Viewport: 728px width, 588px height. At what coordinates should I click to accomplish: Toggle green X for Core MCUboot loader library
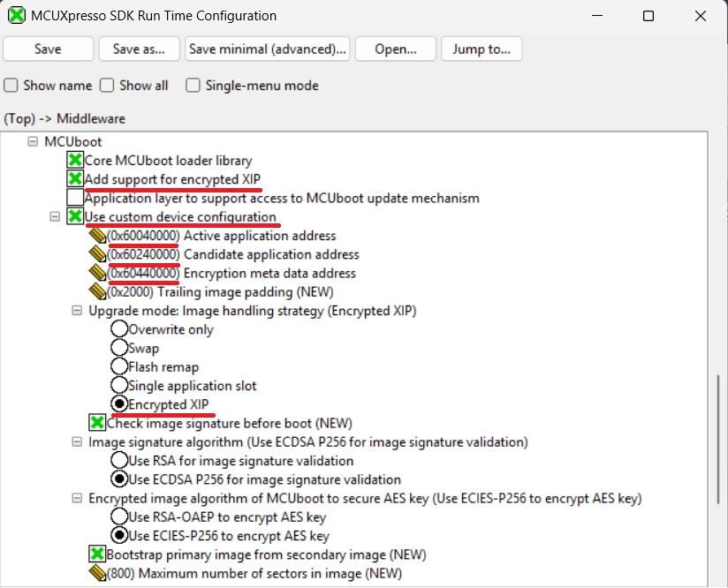pyautogui.click(x=75, y=161)
